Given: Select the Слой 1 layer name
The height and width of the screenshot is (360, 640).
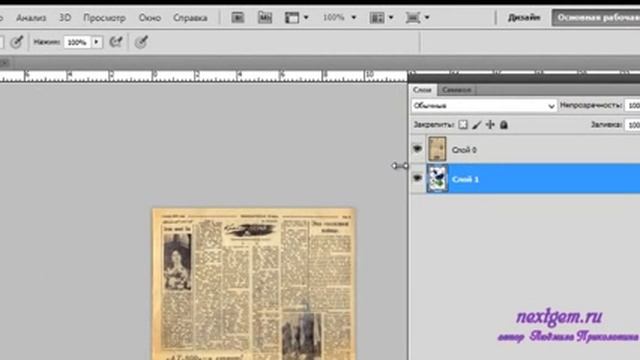Looking at the screenshot, I should [x=465, y=179].
